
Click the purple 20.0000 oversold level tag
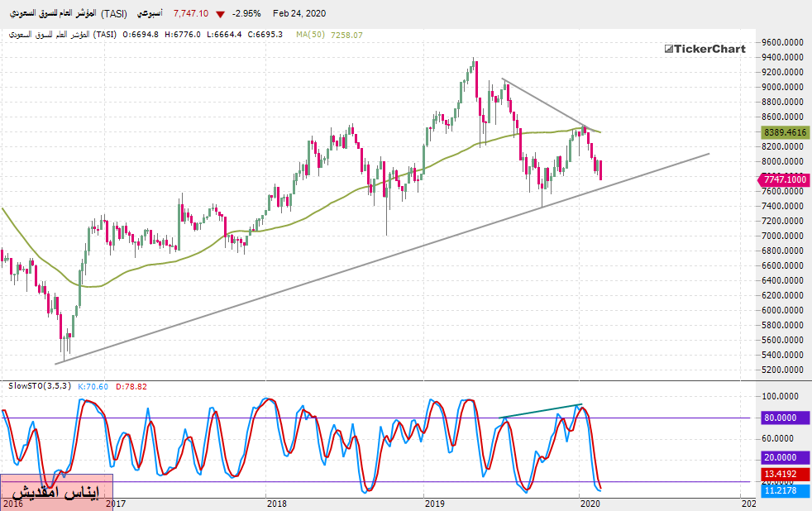click(x=785, y=457)
